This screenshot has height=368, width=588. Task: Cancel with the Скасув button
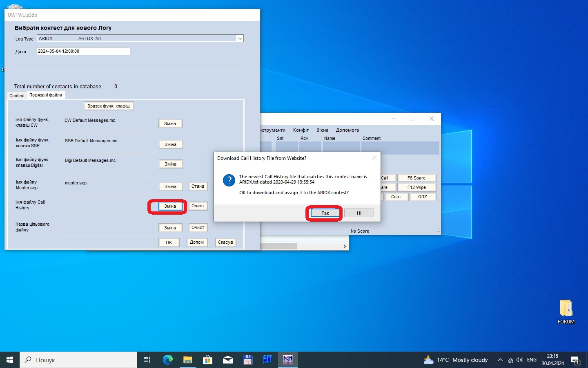click(x=225, y=242)
